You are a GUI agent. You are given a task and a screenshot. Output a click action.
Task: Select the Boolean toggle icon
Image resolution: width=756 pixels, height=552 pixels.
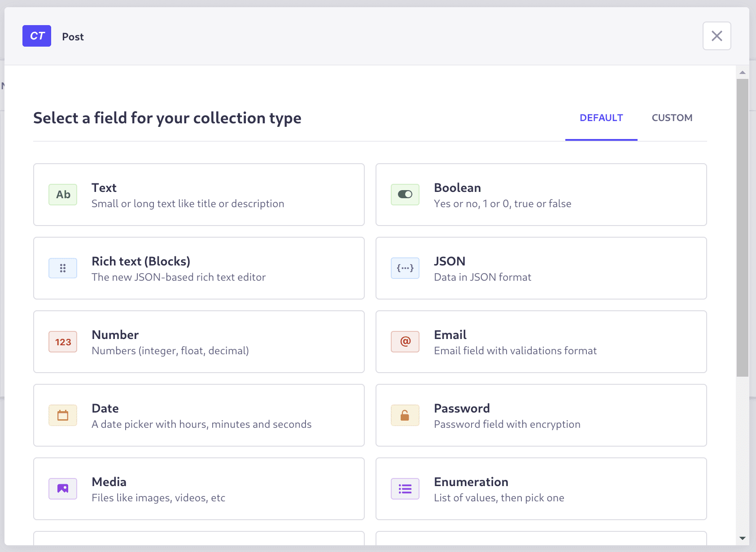click(x=405, y=195)
